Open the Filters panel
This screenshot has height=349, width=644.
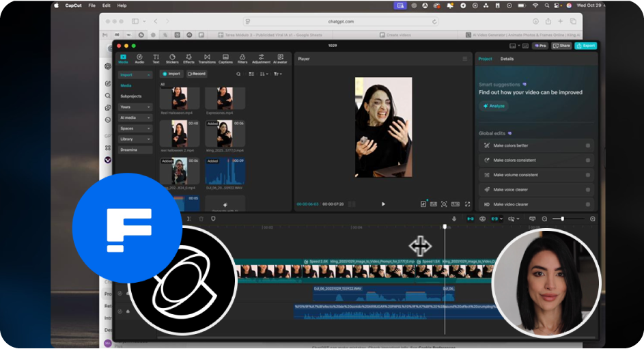click(x=242, y=59)
